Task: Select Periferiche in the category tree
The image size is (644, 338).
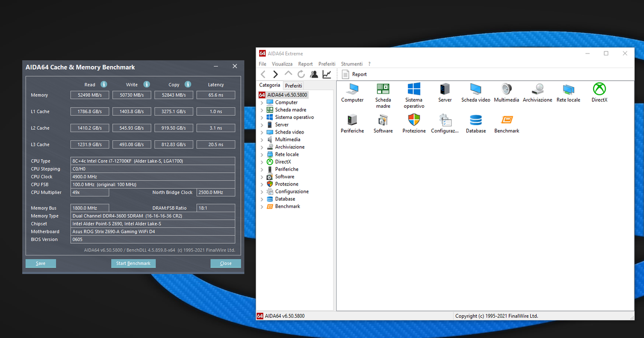Action: [x=286, y=169]
